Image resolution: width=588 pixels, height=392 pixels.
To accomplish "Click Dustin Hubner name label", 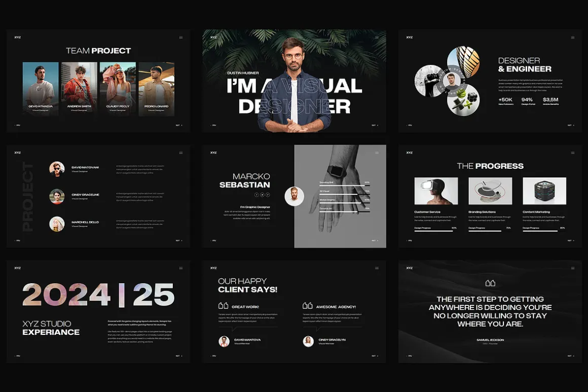I will 243,73.
